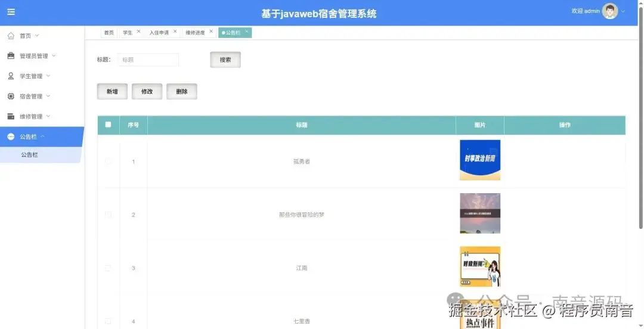Collapse the 公告栏 sidebar chevron

coord(43,136)
